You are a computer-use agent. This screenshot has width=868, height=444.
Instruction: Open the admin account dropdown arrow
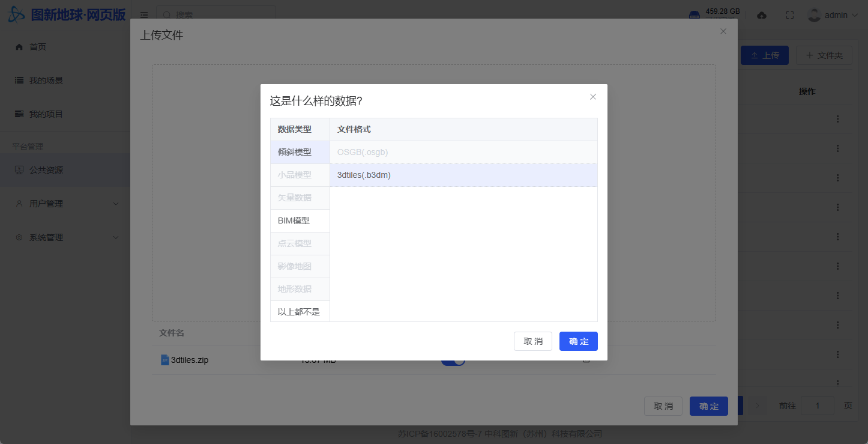[855, 15]
